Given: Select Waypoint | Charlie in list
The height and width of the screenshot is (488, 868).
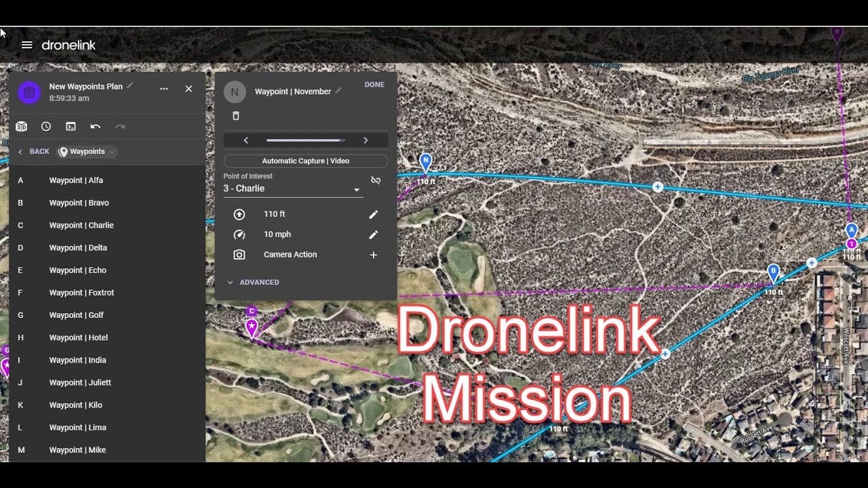Looking at the screenshot, I should (x=107, y=225).
